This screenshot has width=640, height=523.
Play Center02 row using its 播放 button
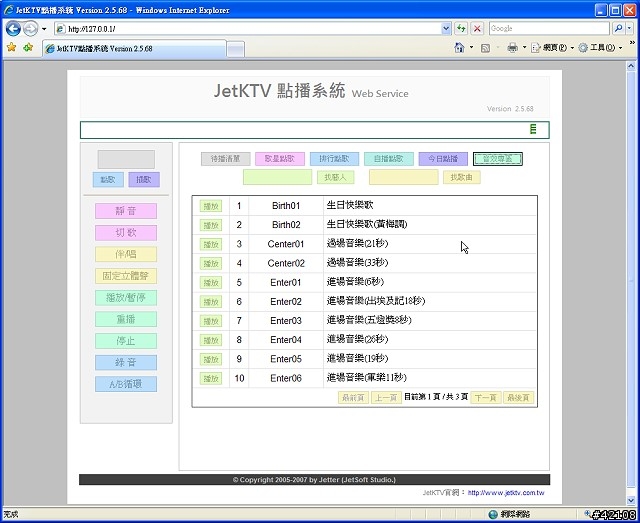[x=211, y=264]
